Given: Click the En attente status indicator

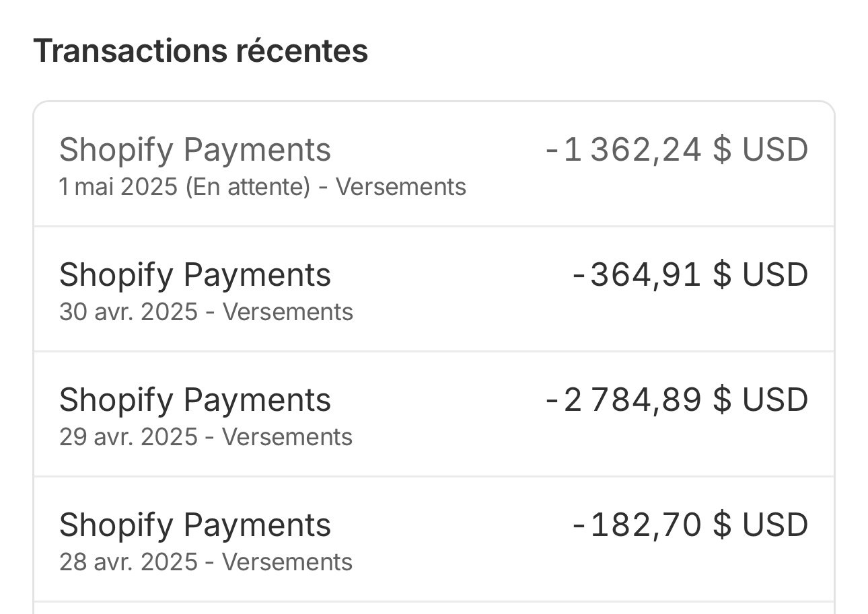Looking at the screenshot, I should (237, 187).
